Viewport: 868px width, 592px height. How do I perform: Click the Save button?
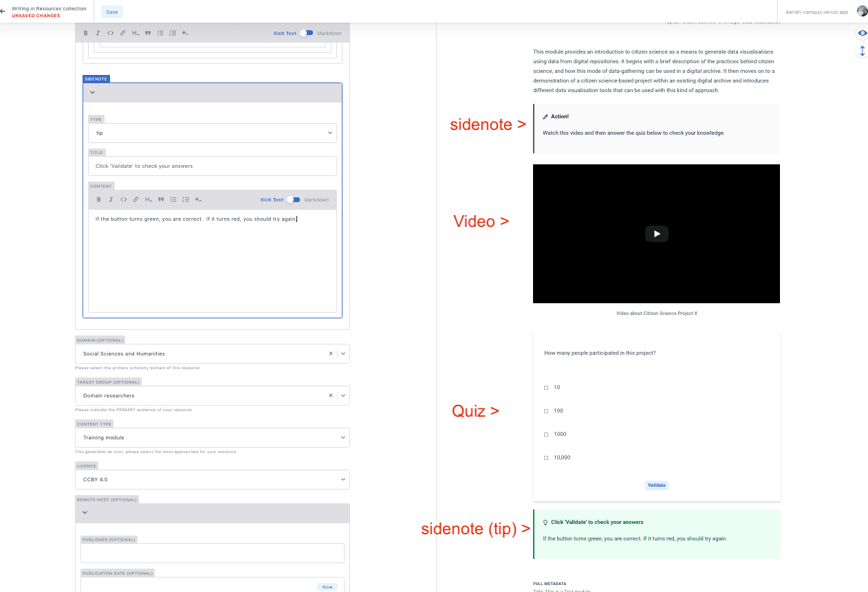pyautogui.click(x=111, y=12)
